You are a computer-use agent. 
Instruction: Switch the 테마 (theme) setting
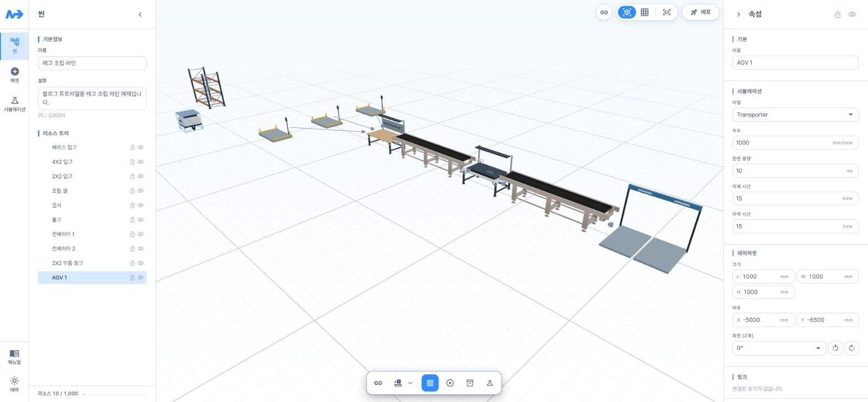pos(14,384)
